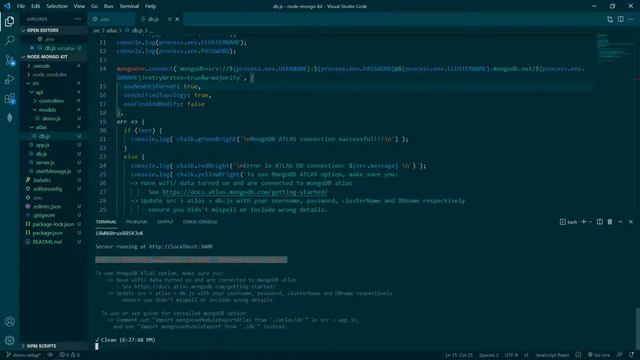Maximize the terminal panel size
640x360 pixels.
620,222
